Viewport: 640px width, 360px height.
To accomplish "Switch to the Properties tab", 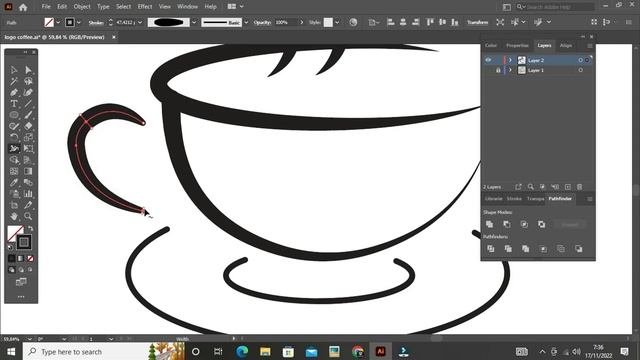I will (517, 45).
